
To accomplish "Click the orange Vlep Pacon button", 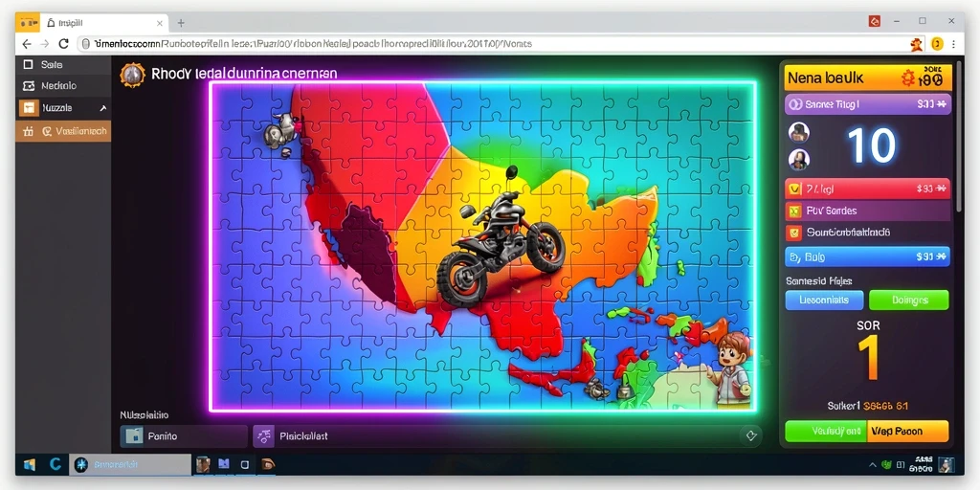I will pos(908,432).
